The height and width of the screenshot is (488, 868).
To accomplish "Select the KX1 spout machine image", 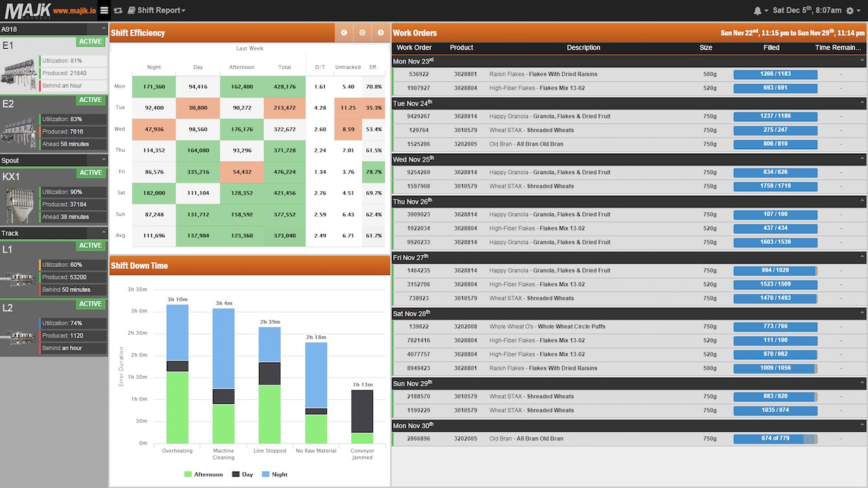I will click(x=19, y=204).
